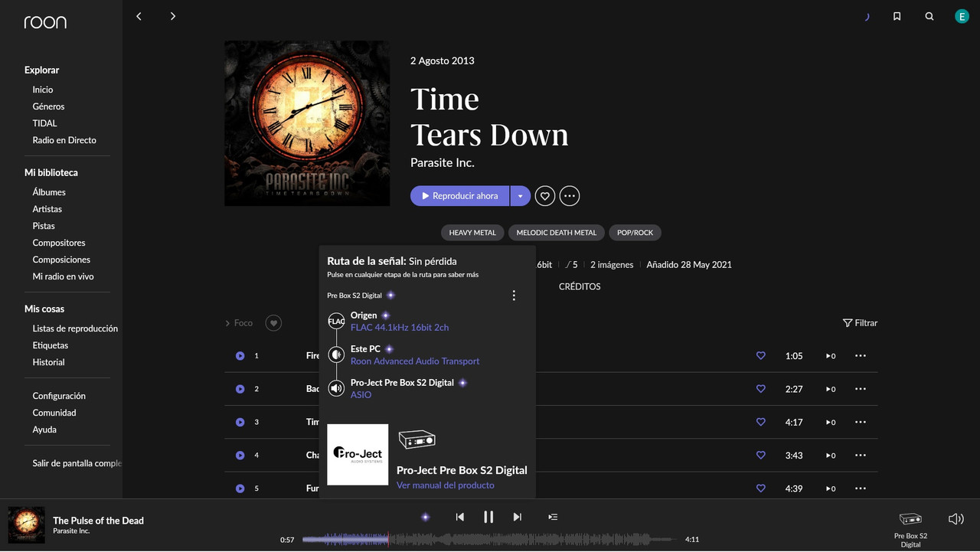This screenshot has width=980, height=552.
Task: Toggle favorite heart on 4:39 track
Action: (x=760, y=488)
